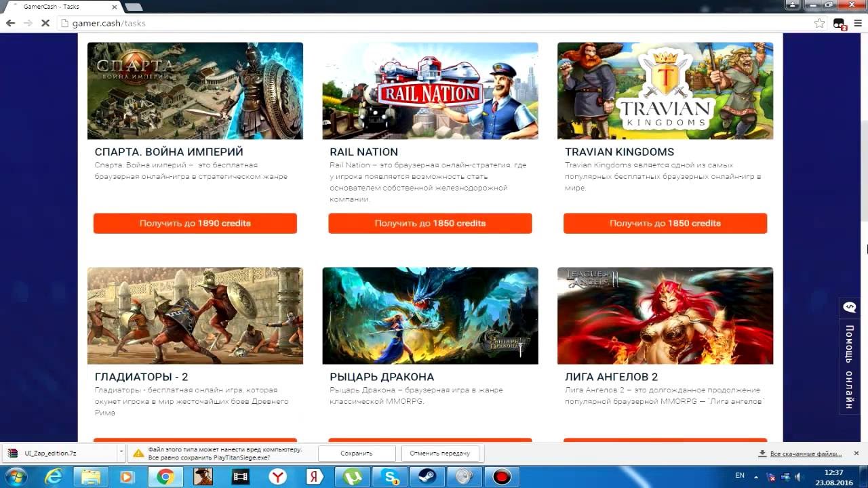Click the browser back arrow

tap(10, 23)
